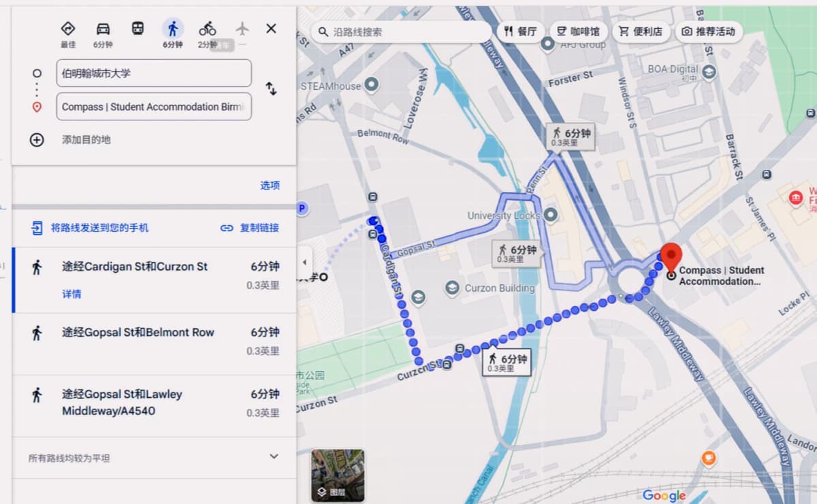Click the search along route field

(402, 32)
